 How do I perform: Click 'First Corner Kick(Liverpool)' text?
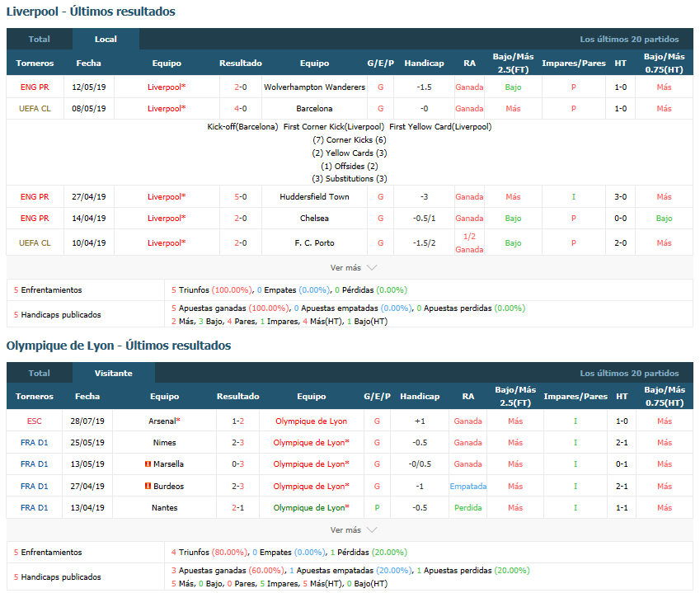333,126
